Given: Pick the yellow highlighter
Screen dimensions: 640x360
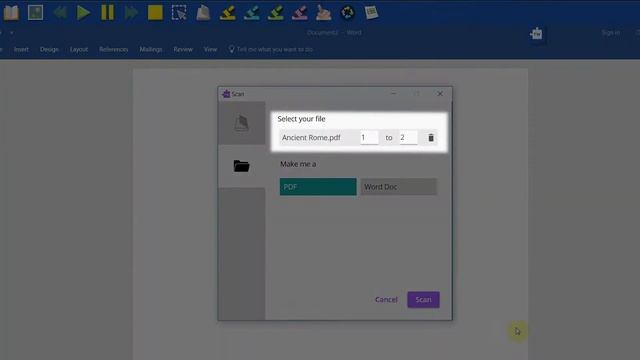Looking at the screenshot, I should tap(227, 13).
